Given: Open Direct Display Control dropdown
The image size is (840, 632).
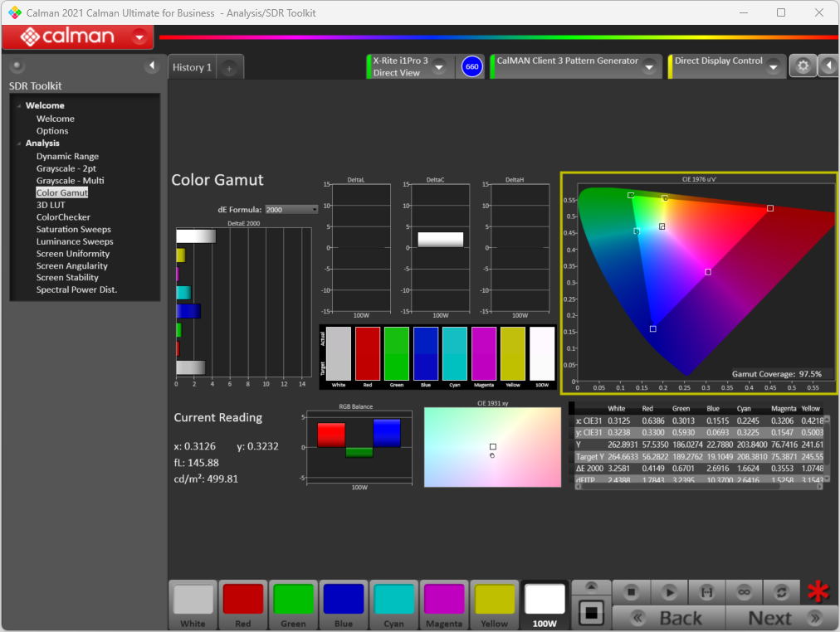Looking at the screenshot, I should 773,67.
